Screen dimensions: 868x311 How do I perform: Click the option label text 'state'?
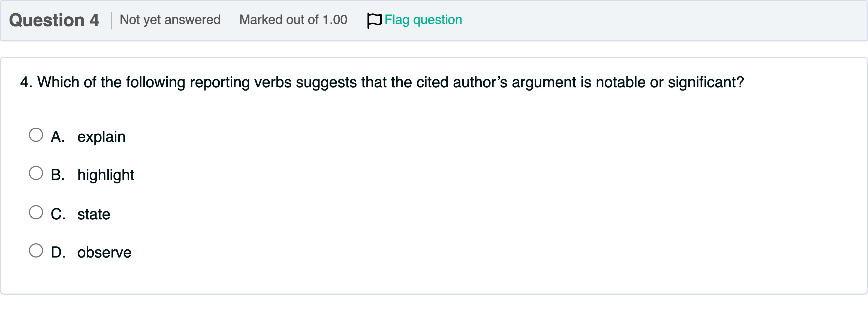pyautogui.click(x=94, y=213)
